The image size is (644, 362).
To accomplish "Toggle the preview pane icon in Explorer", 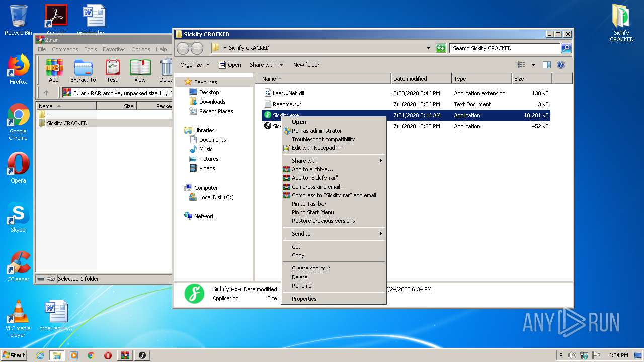I will pyautogui.click(x=547, y=65).
